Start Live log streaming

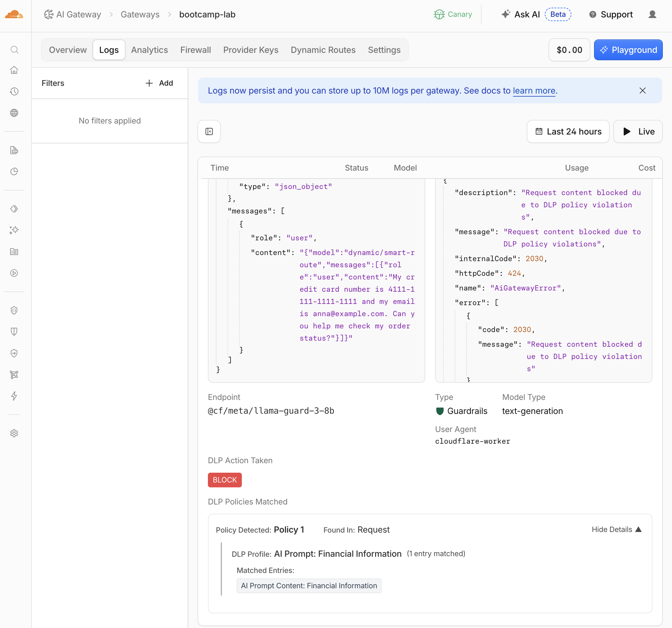[x=638, y=131]
